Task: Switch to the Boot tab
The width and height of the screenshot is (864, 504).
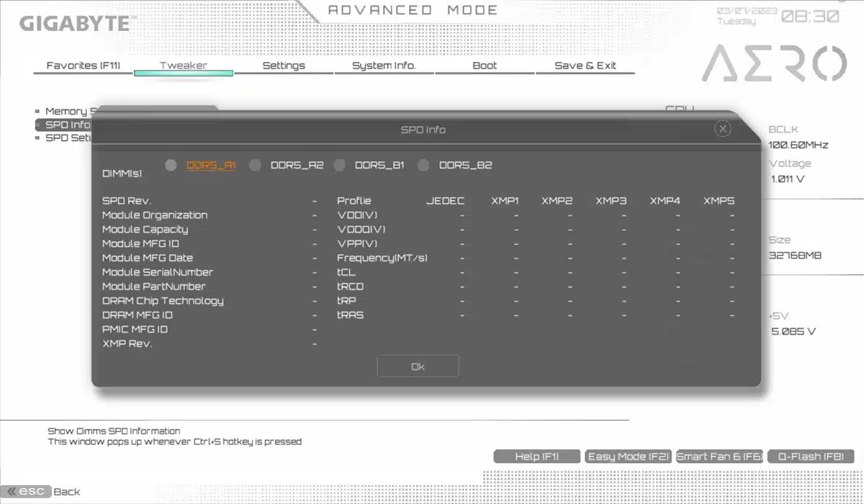Action: click(485, 66)
